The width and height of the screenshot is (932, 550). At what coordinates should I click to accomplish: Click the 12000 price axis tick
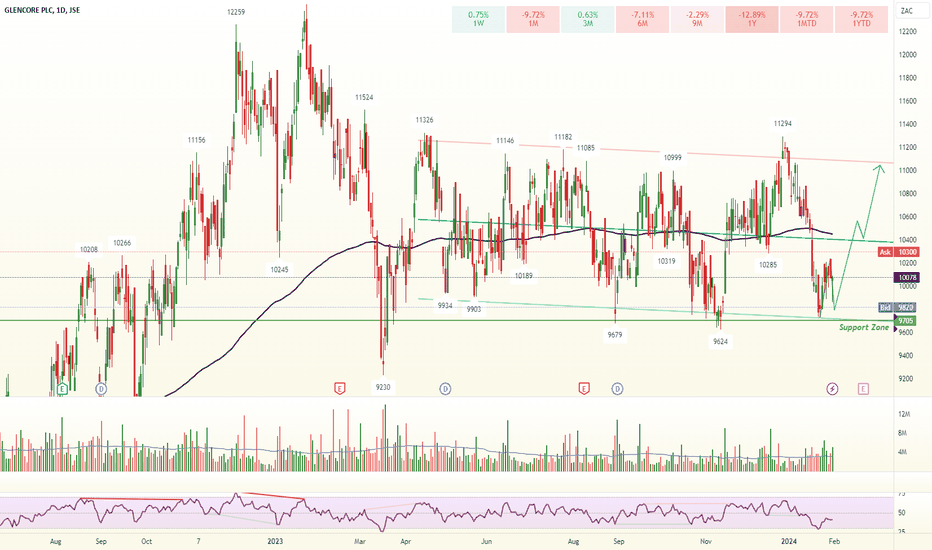[x=907, y=55]
